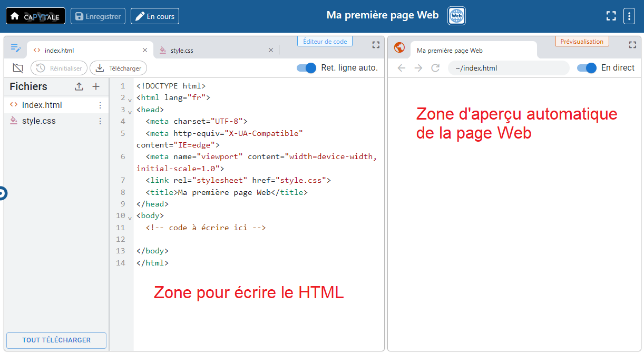Screen dimensions: 644x354
Task: Open the three-dot menu in header
Action: (629, 16)
